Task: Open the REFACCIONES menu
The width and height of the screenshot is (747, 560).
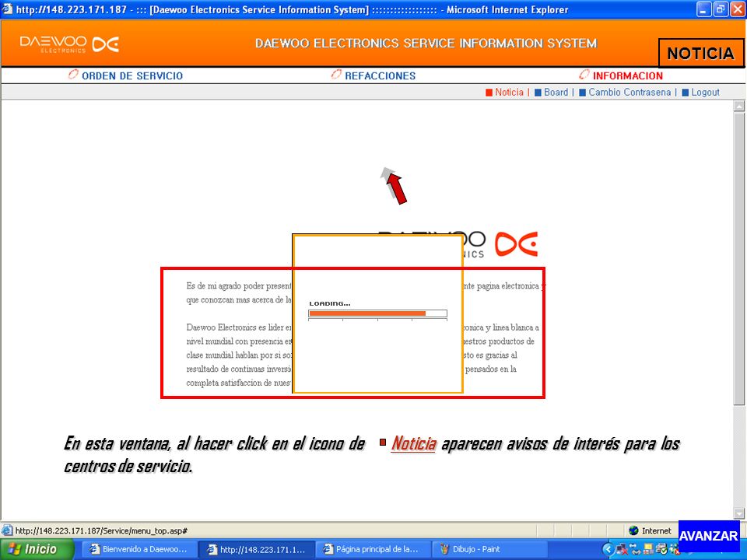Action: (x=380, y=75)
